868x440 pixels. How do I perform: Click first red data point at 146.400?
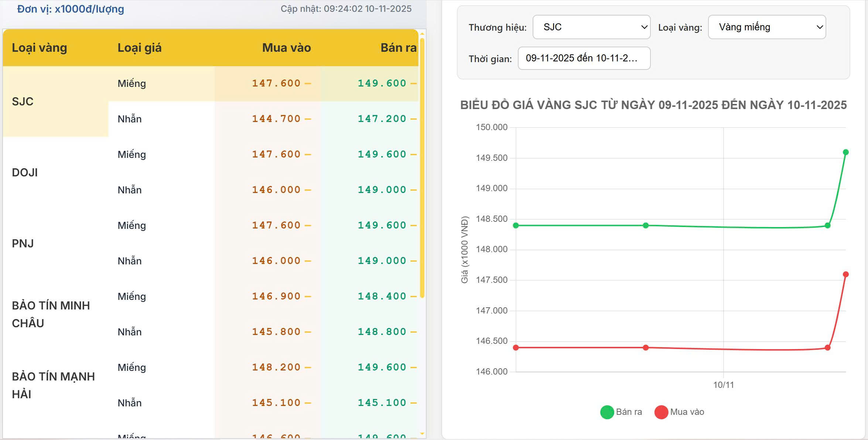point(516,348)
